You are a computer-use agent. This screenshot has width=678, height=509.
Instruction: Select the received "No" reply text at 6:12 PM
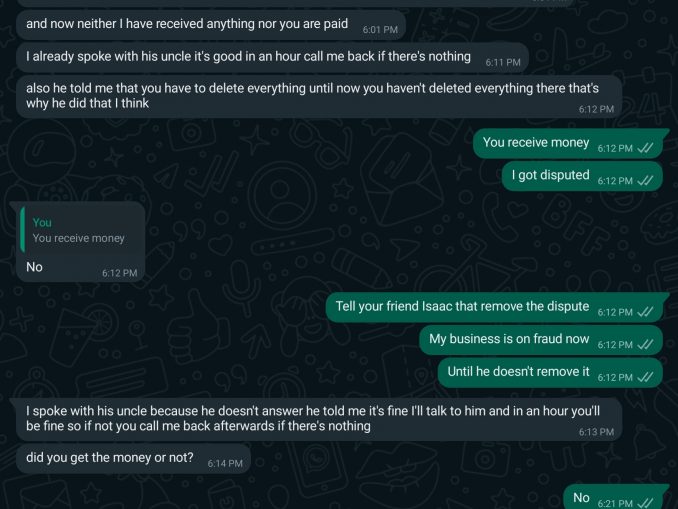35,268
